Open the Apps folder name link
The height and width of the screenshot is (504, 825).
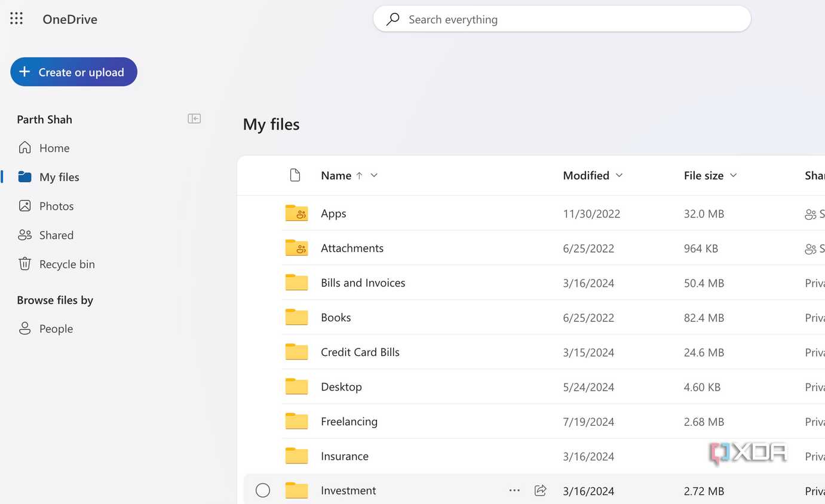(x=333, y=213)
